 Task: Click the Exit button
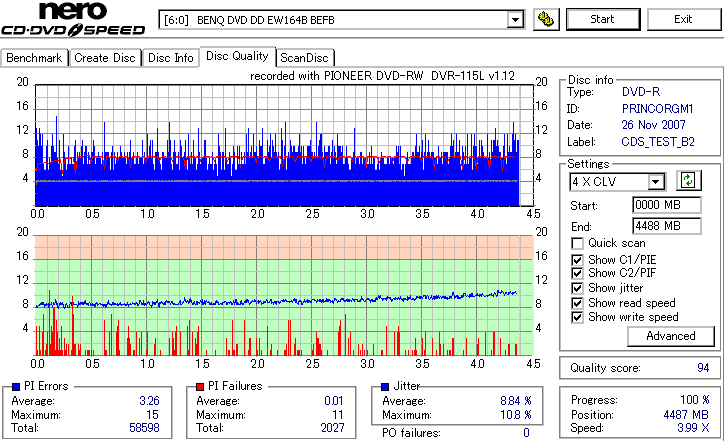click(x=683, y=19)
